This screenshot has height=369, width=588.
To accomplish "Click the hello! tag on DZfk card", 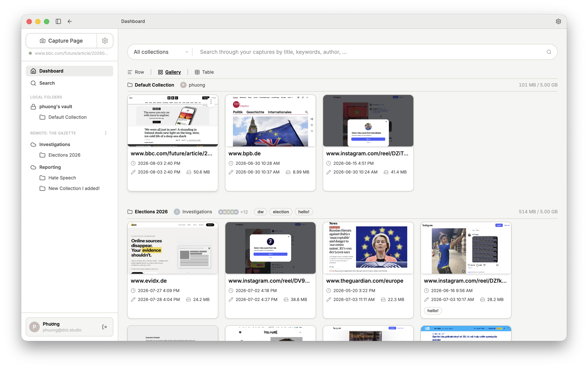I will click(x=433, y=311).
